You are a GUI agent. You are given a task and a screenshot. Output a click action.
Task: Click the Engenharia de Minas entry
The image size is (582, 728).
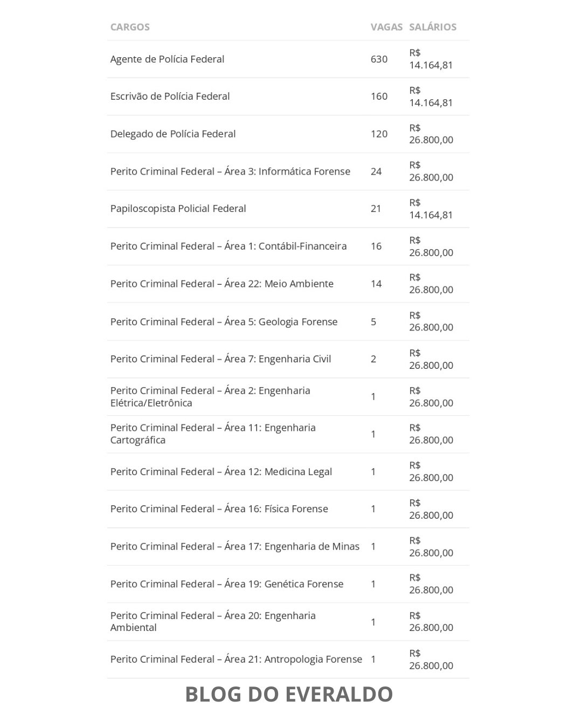tap(234, 547)
